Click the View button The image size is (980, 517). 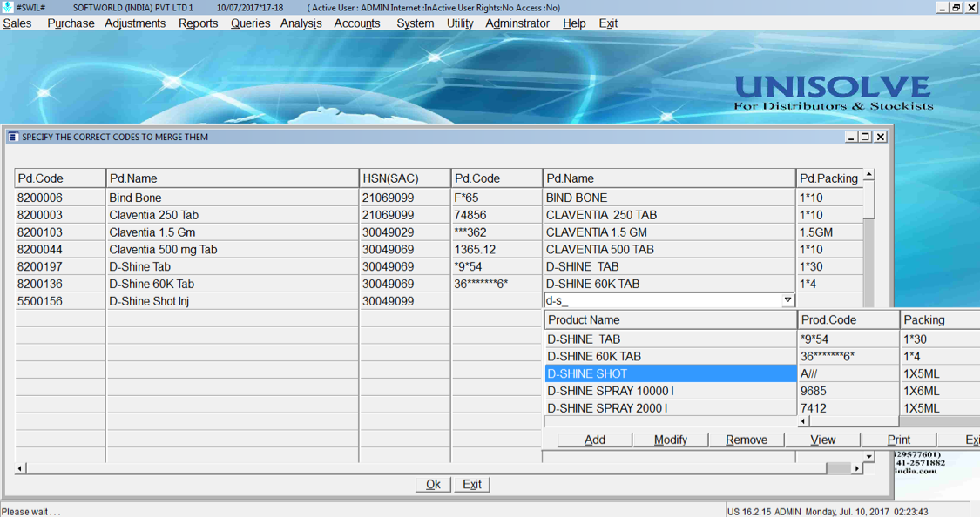coord(822,440)
